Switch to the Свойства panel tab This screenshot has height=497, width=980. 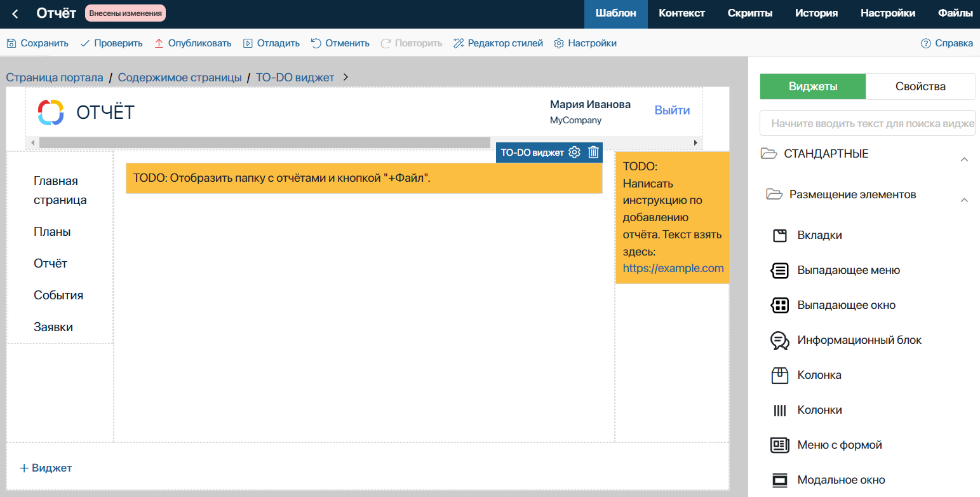[920, 86]
